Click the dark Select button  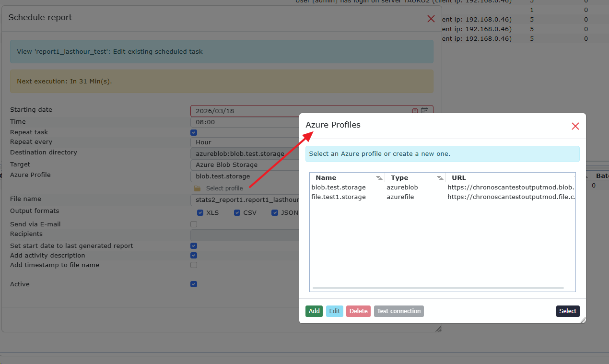(568, 311)
